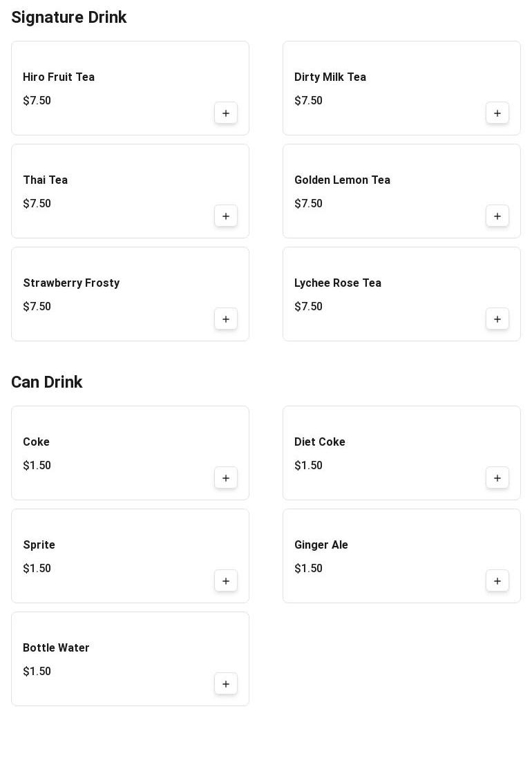The width and height of the screenshot is (532, 776).
Task: Open the Hiro Fruit Tea item name
Action: point(59,77)
